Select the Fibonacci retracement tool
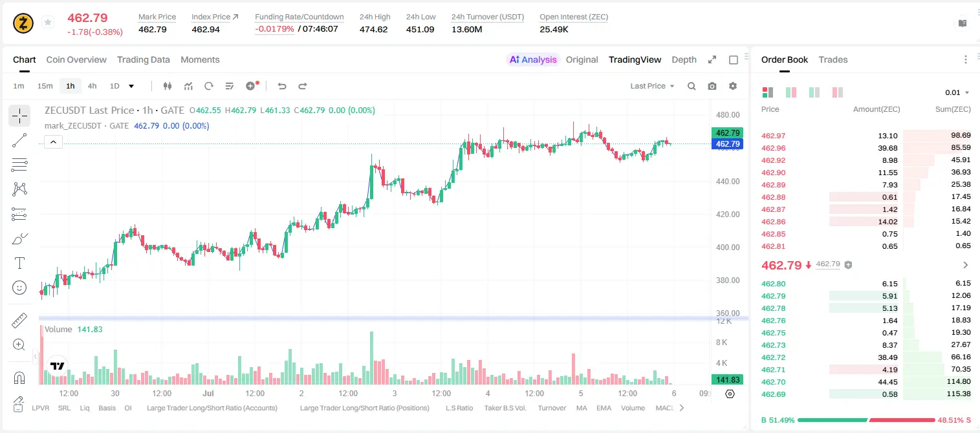The image size is (980, 433). [x=19, y=165]
